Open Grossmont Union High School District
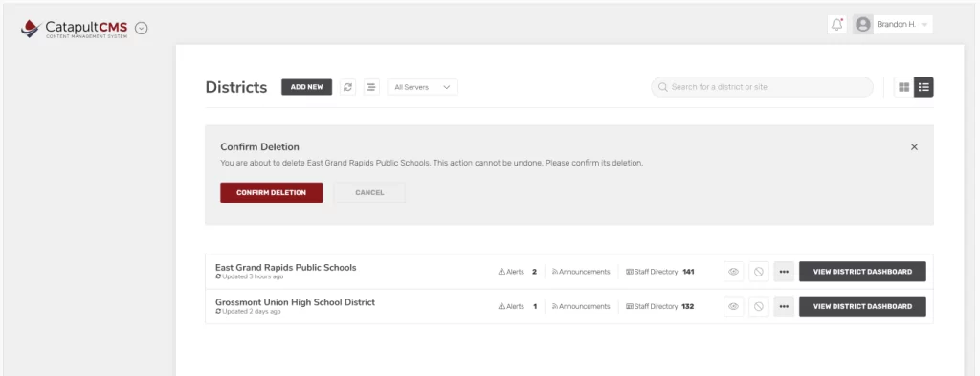 295,302
